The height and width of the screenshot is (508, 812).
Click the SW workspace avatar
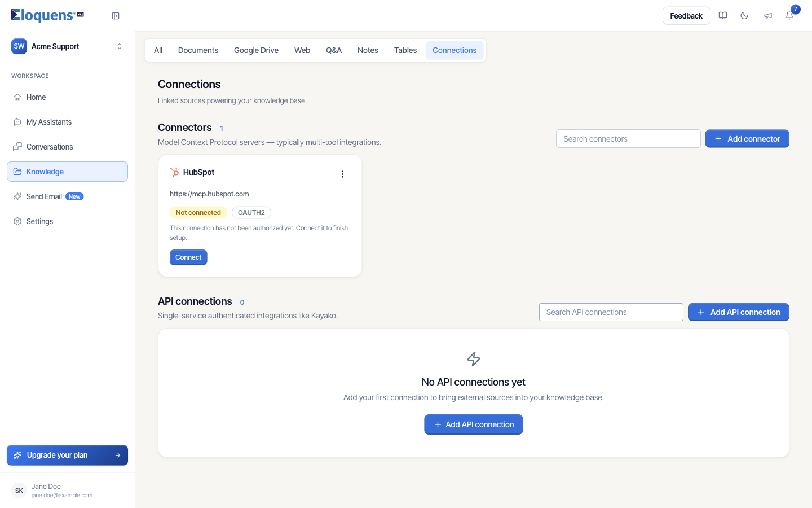coord(19,46)
